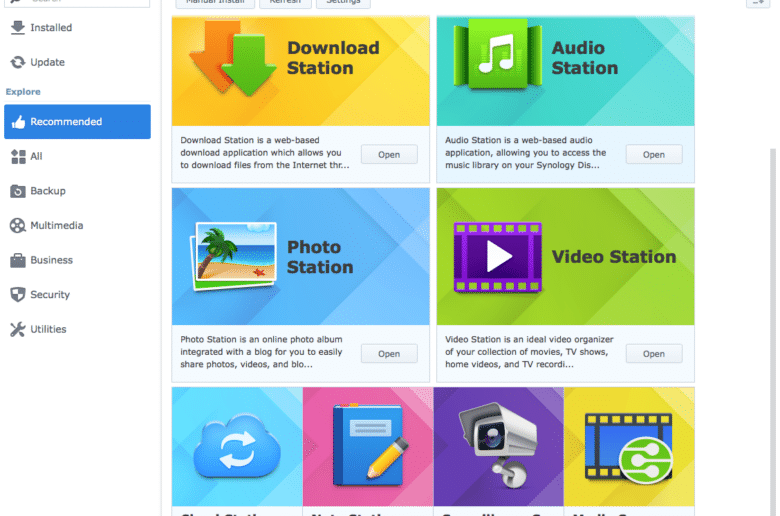
Task: Click the wrench Utilities icon
Action: [x=18, y=329]
